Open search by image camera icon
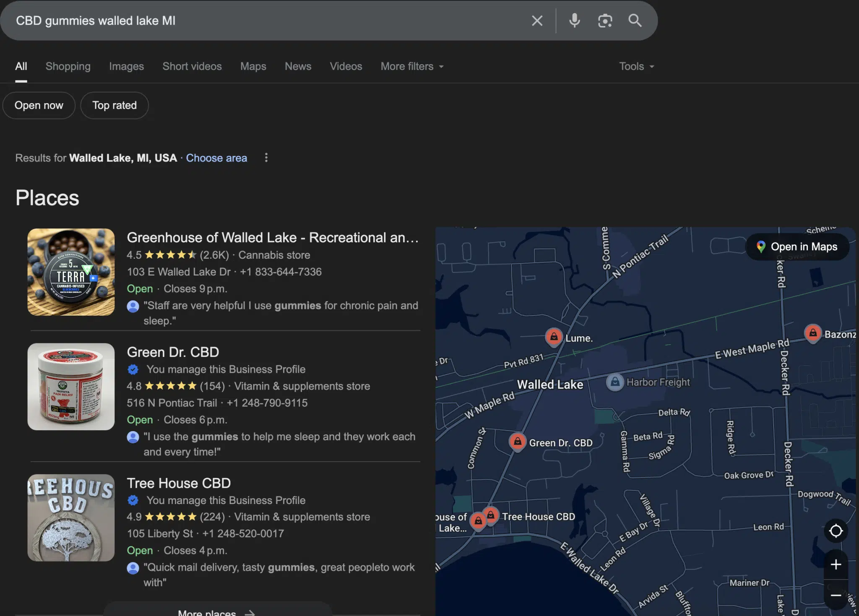 tap(605, 21)
